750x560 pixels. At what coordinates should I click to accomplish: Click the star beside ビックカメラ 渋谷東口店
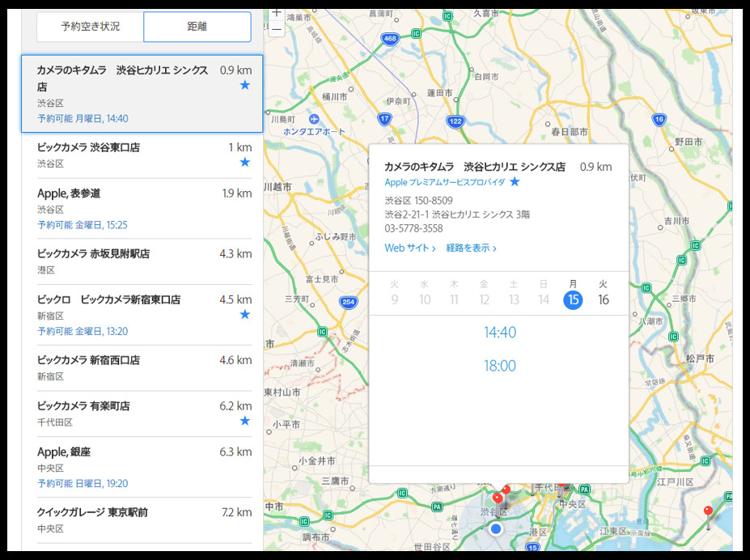[245, 162]
